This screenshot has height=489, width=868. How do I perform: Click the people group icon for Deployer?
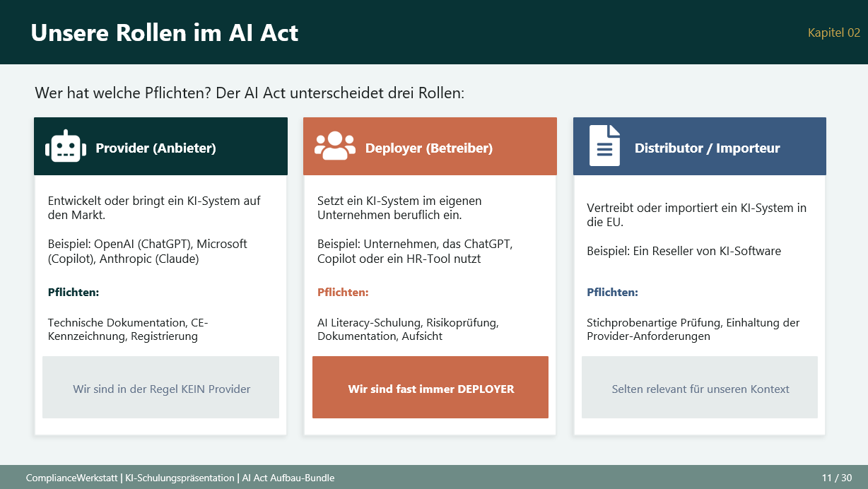coord(335,146)
